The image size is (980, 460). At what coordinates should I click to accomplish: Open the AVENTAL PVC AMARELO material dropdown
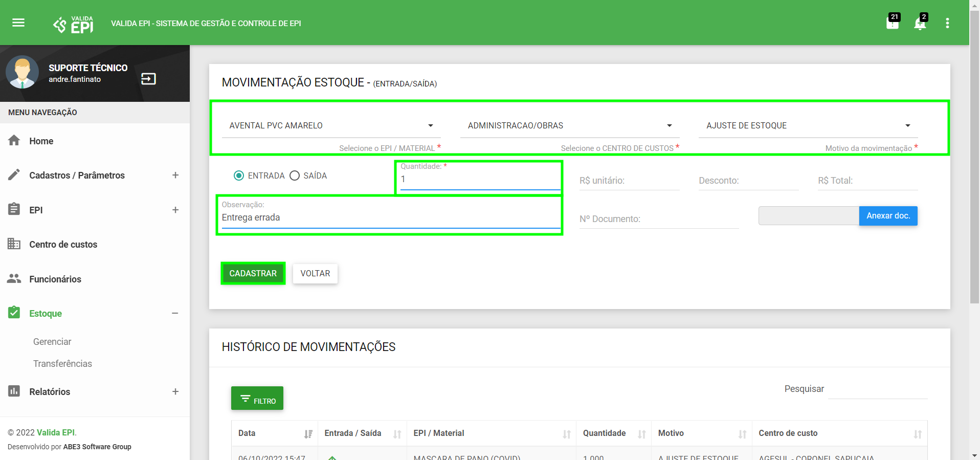(331, 125)
